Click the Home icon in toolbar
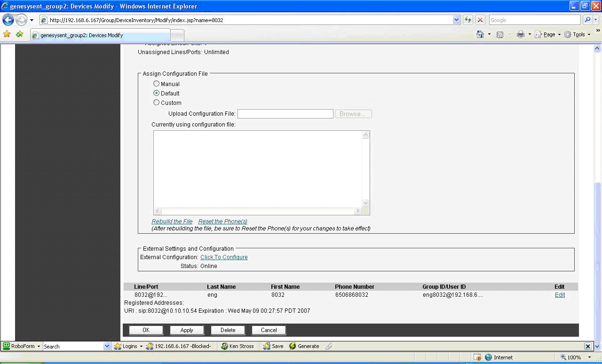Image resolution: width=602 pixels, height=364 pixels. click(480, 34)
